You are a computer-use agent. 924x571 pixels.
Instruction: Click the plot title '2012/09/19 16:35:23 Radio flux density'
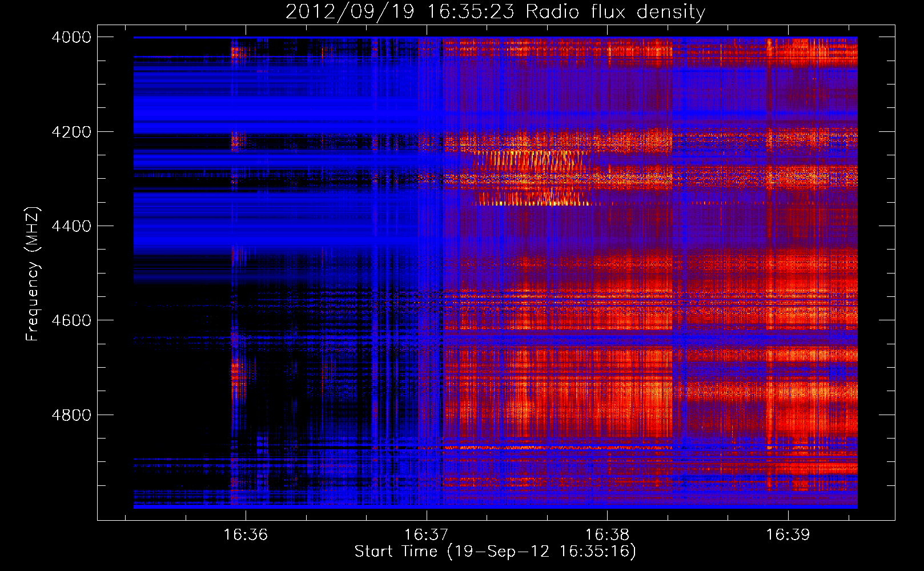click(495, 11)
